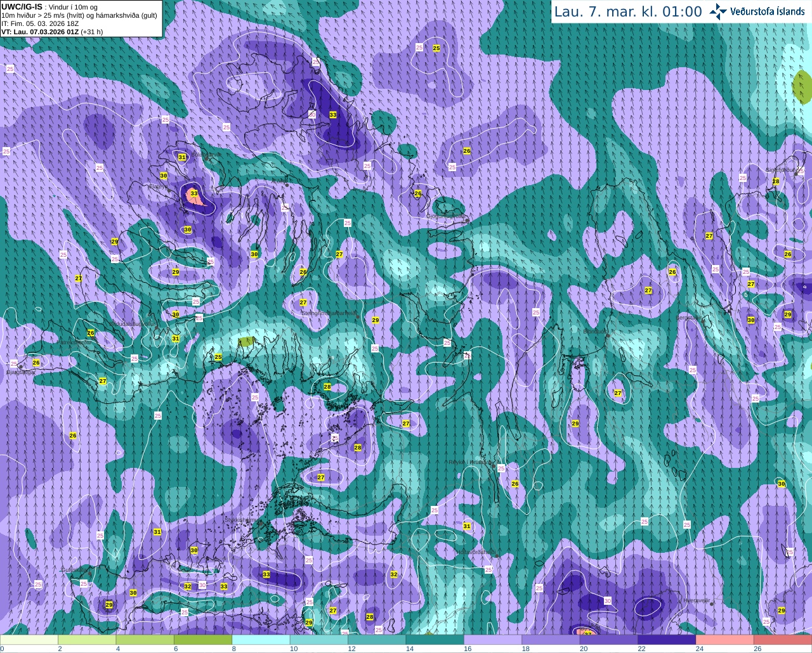Click the legend scale value 8
812x653 pixels.
click(233, 649)
